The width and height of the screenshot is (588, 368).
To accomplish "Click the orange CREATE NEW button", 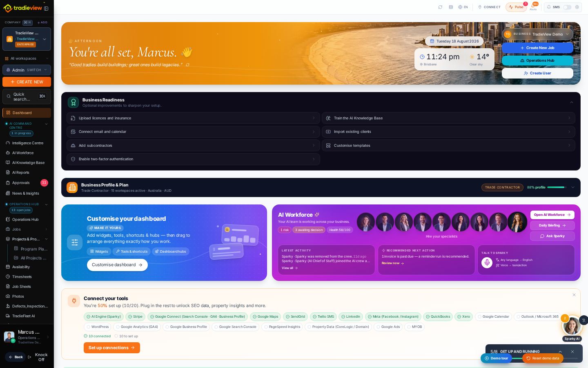I will (27, 82).
